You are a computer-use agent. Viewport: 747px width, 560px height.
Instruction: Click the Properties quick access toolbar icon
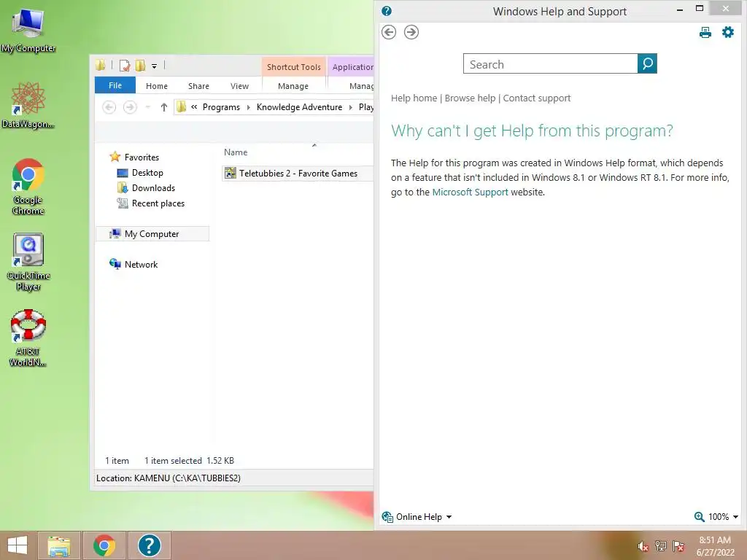click(124, 66)
